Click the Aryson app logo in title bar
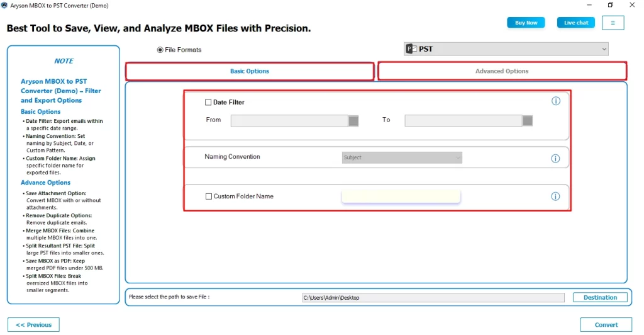Image resolution: width=644 pixels, height=335 pixels. [4, 5]
